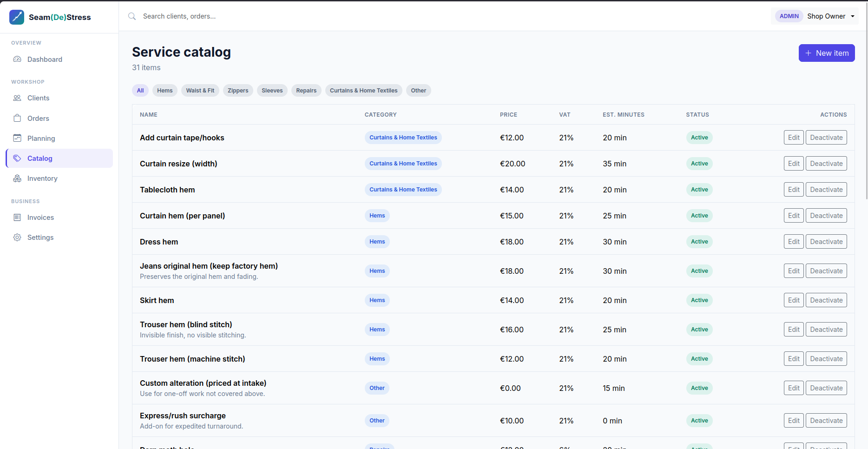The image size is (868, 449).
Task: Edit the Skirt hem item
Action: click(x=794, y=300)
